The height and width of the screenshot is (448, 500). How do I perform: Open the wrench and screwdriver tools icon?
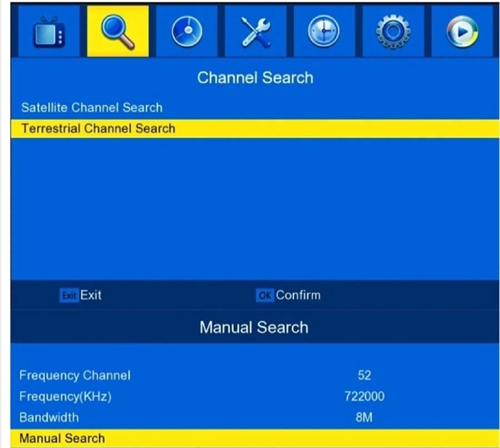pyautogui.click(x=256, y=31)
